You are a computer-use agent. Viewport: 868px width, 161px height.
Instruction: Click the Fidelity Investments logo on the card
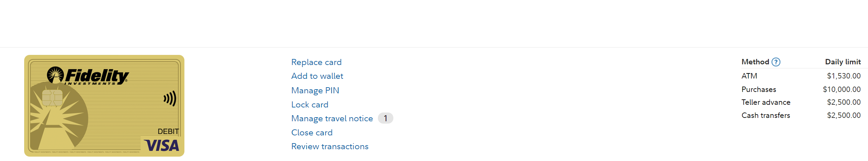pos(88,75)
